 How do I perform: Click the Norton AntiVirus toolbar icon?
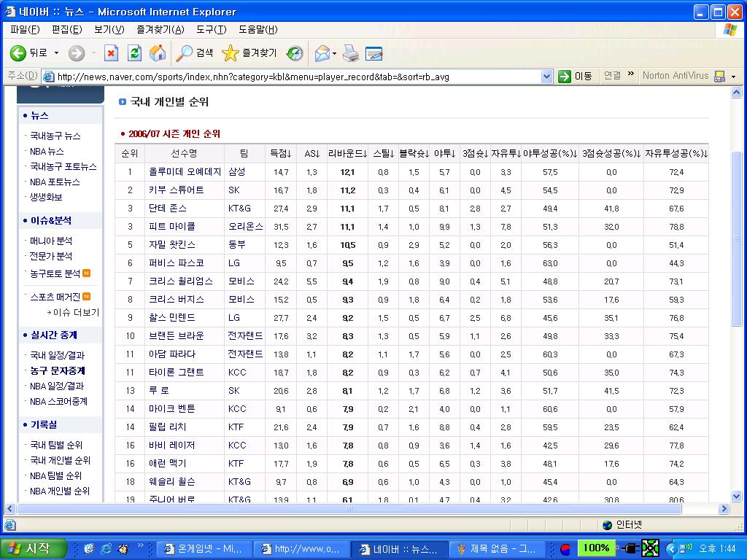[x=719, y=76]
